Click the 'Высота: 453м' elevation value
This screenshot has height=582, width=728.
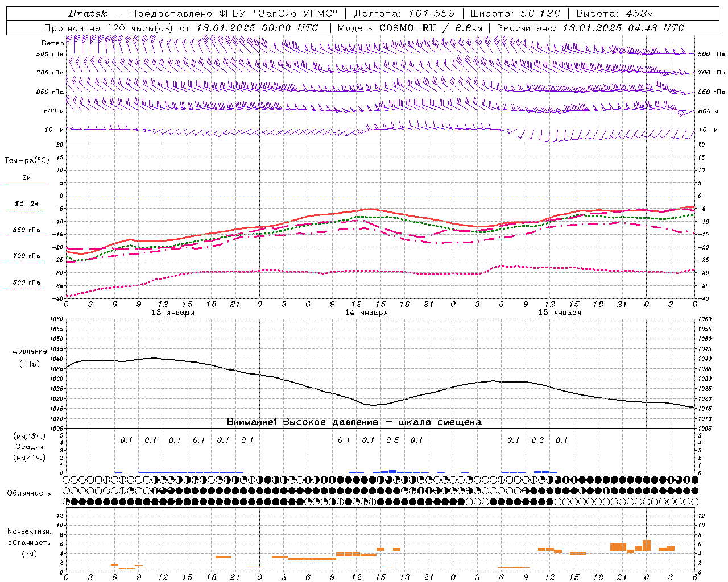[614, 14]
